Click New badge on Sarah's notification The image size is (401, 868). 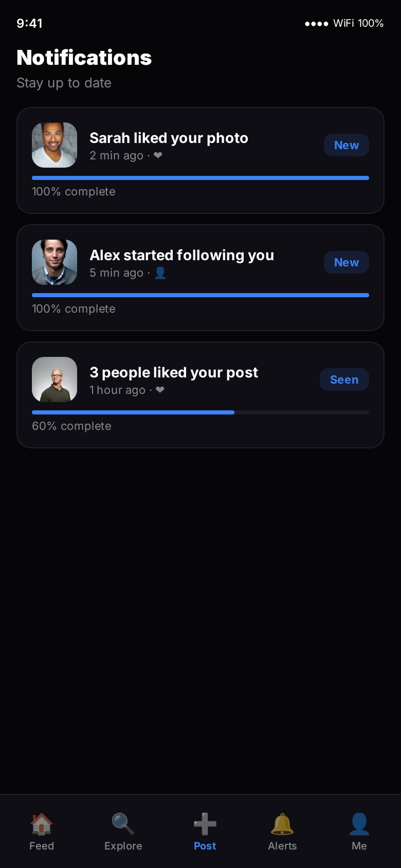347,145
